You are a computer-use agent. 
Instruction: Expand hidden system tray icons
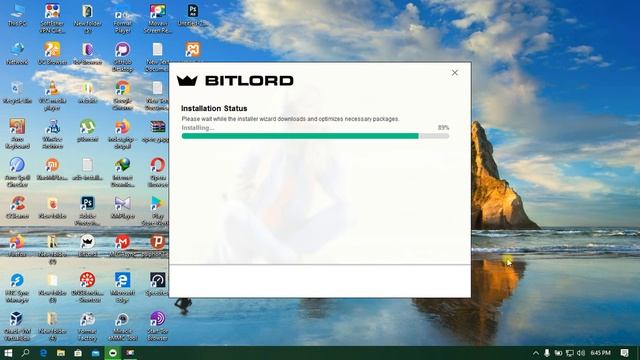(x=536, y=353)
